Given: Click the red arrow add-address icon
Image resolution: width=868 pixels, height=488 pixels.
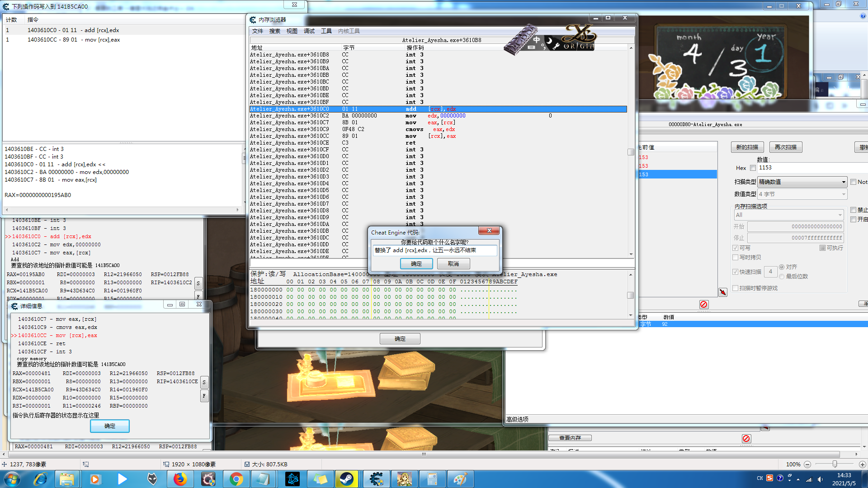Looking at the screenshot, I should click(x=723, y=292).
